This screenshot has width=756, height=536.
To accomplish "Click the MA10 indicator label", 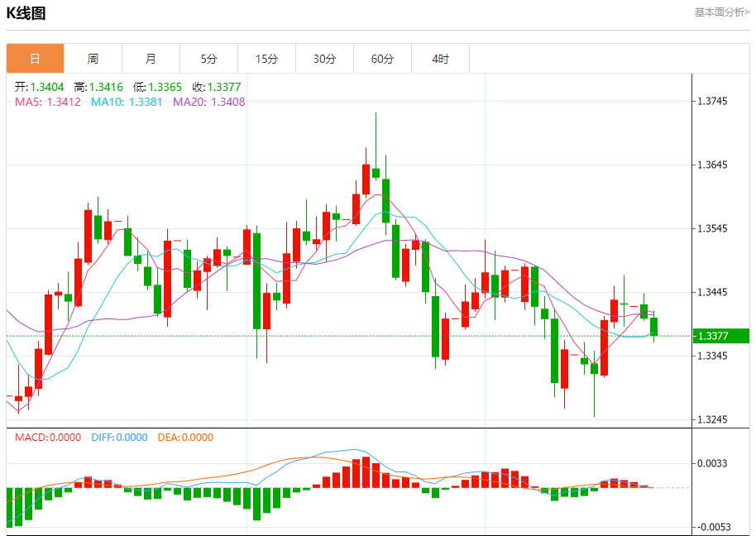I will point(126,102).
